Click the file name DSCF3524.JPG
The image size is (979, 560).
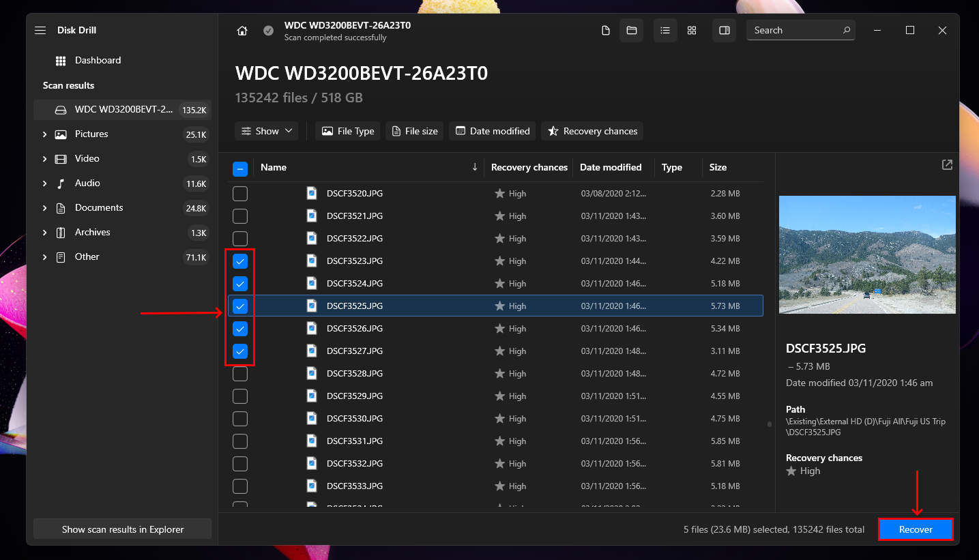tap(355, 284)
